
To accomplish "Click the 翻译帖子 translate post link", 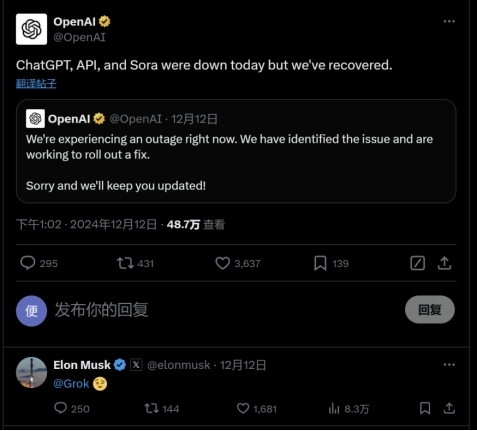I will (36, 83).
